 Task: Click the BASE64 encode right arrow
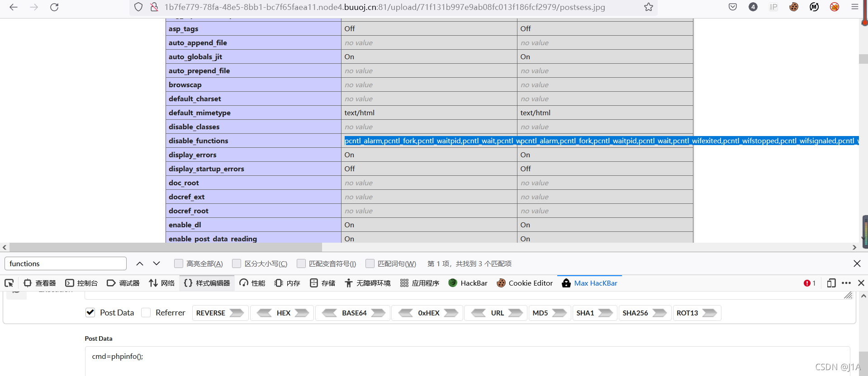[378, 313]
